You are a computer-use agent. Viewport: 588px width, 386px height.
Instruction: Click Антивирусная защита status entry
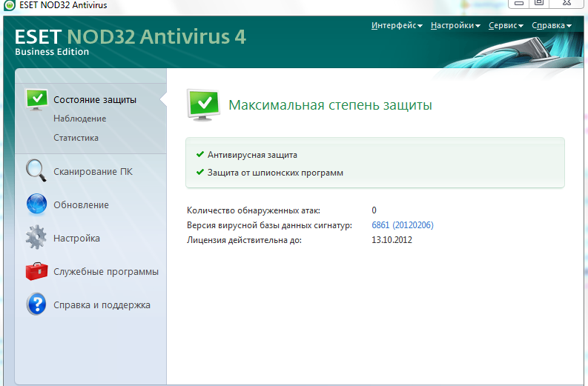point(252,155)
